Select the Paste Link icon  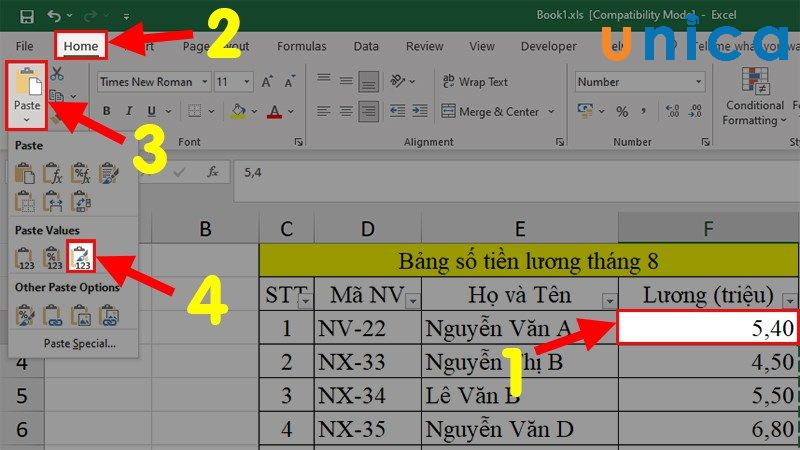pyautogui.click(x=53, y=315)
